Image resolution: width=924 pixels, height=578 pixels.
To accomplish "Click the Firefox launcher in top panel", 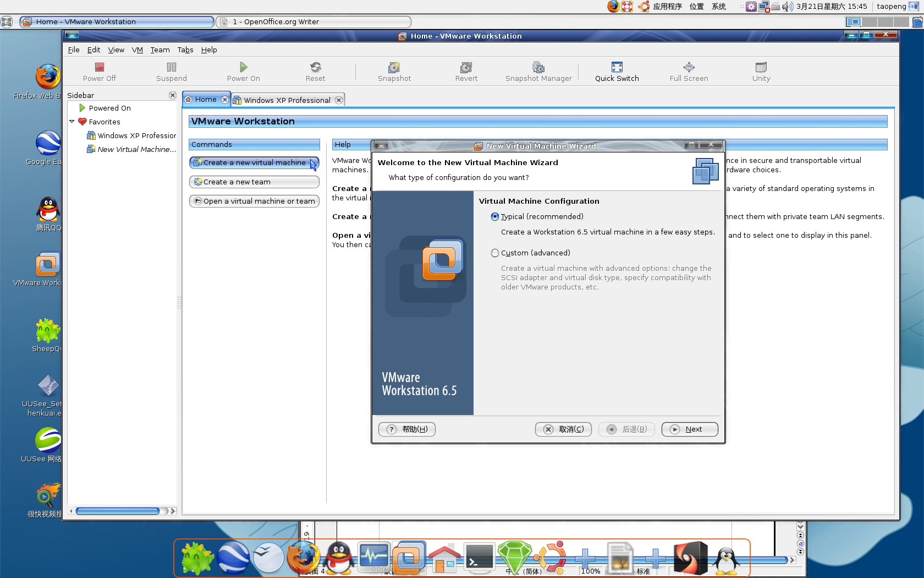I will coord(613,6).
